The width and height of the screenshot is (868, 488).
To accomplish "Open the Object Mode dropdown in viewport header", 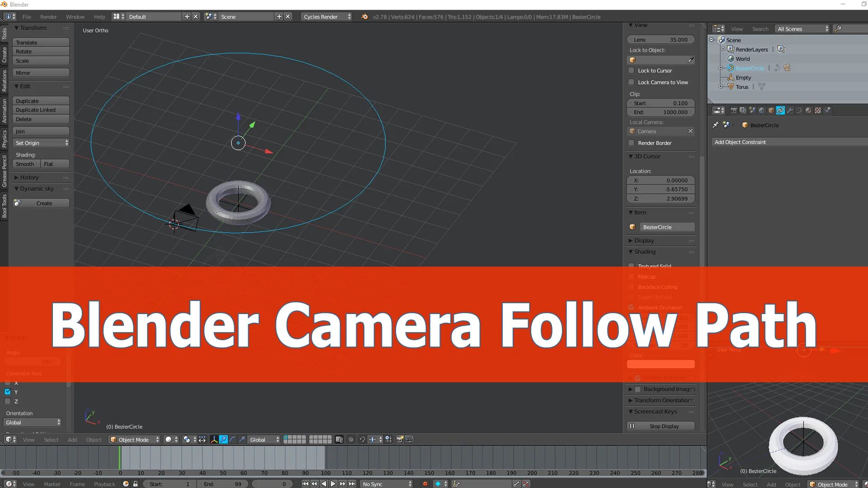I will [135, 440].
